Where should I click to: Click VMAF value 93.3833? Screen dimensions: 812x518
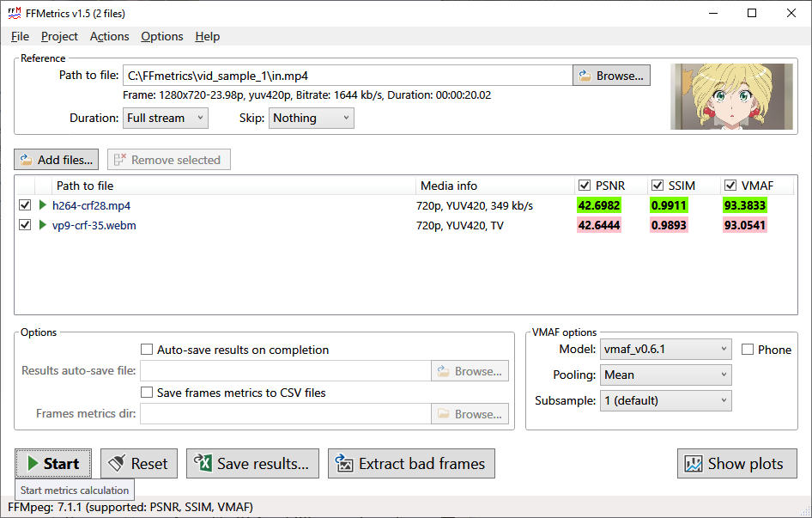(745, 205)
